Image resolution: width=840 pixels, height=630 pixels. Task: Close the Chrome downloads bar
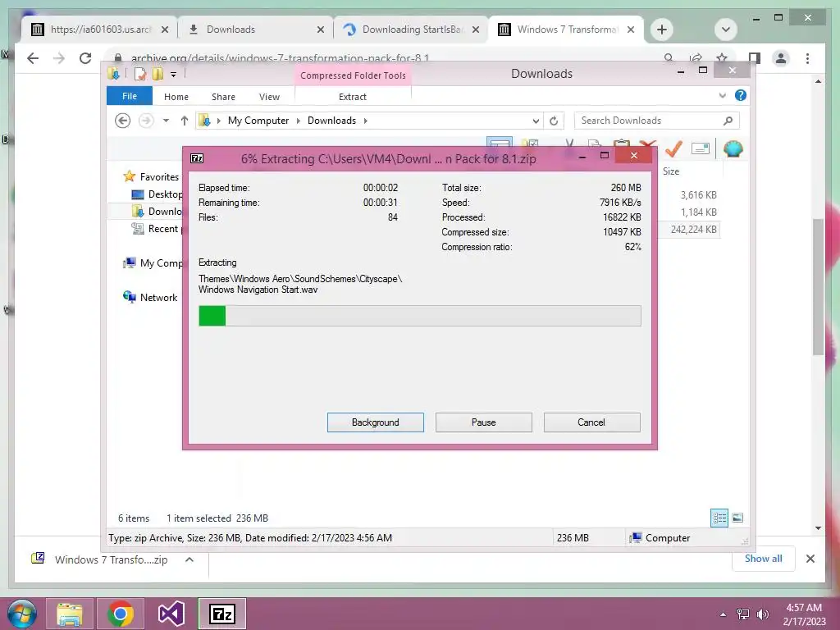point(810,559)
